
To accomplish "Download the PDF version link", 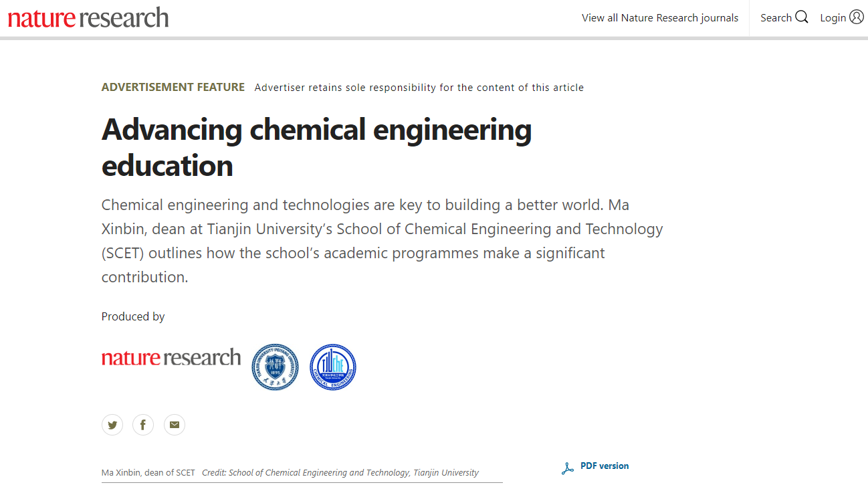I will pyautogui.click(x=605, y=466).
